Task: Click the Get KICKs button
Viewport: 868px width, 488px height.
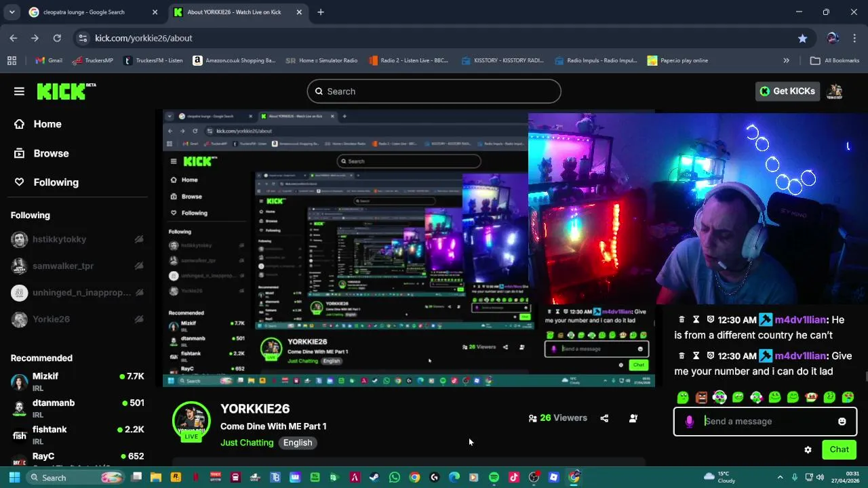Action: 787,91
